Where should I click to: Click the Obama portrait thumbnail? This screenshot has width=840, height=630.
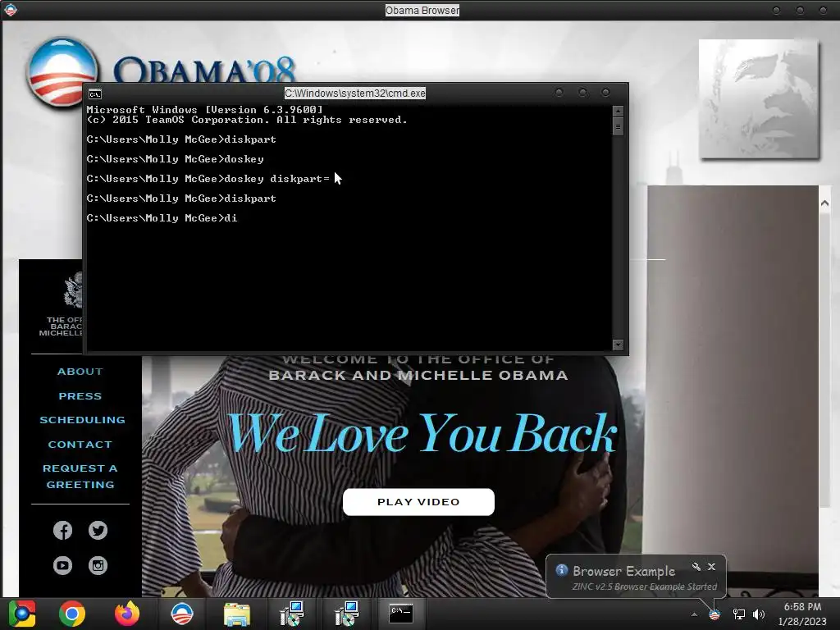pyautogui.click(x=759, y=99)
